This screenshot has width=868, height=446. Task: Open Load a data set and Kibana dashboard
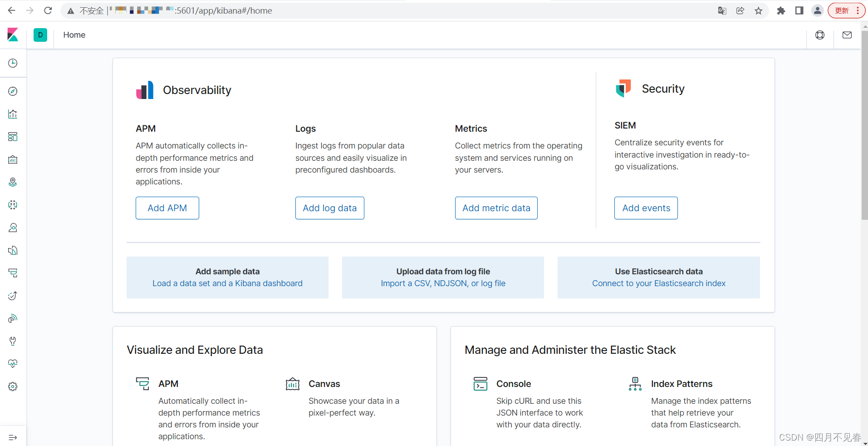tap(227, 283)
